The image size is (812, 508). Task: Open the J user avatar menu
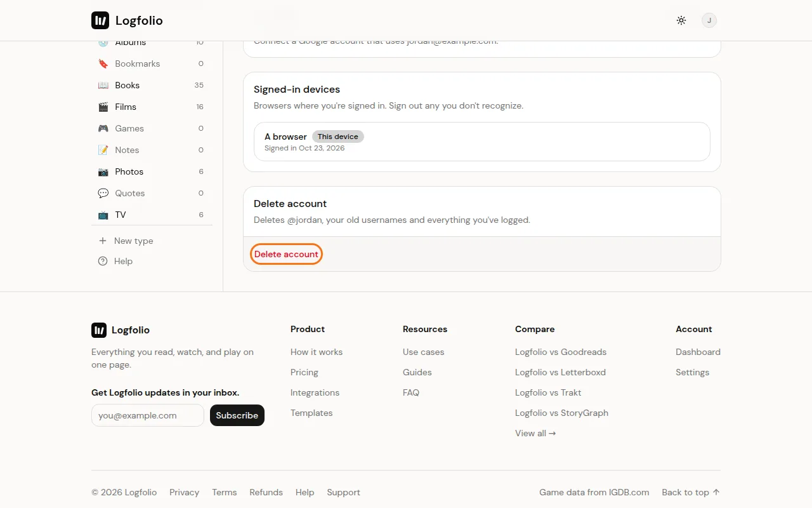tap(709, 20)
